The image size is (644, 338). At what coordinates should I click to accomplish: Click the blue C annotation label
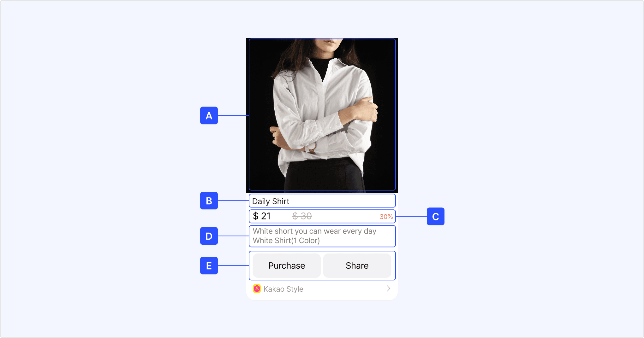[436, 216]
